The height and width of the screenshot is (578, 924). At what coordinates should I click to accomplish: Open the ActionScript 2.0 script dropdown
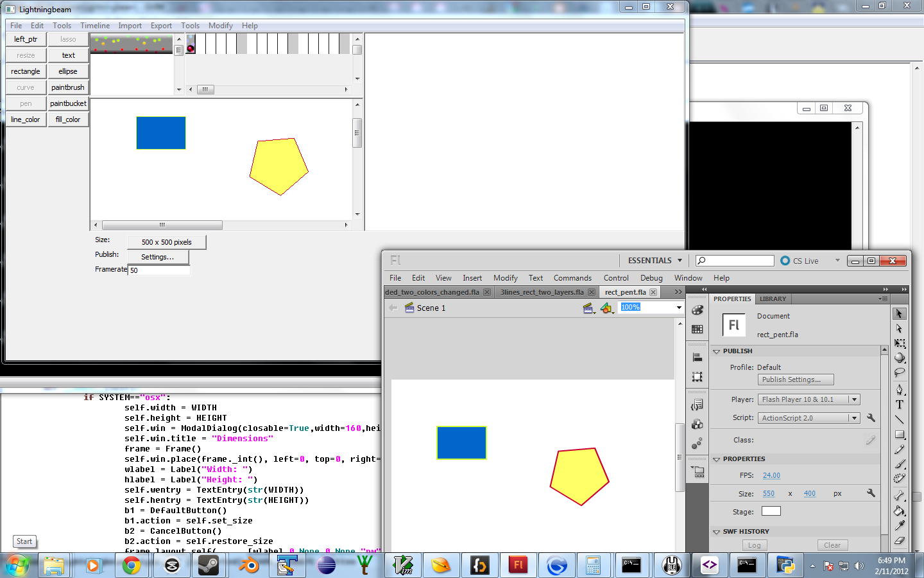pos(853,417)
